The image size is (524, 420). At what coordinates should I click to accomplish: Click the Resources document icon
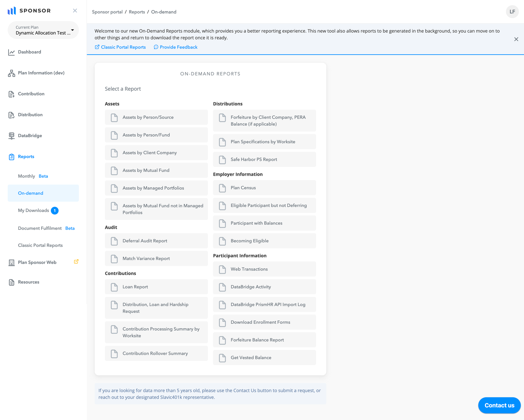tap(11, 282)
